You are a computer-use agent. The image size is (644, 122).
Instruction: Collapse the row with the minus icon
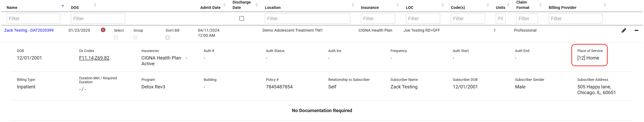(x=636, y=30)
